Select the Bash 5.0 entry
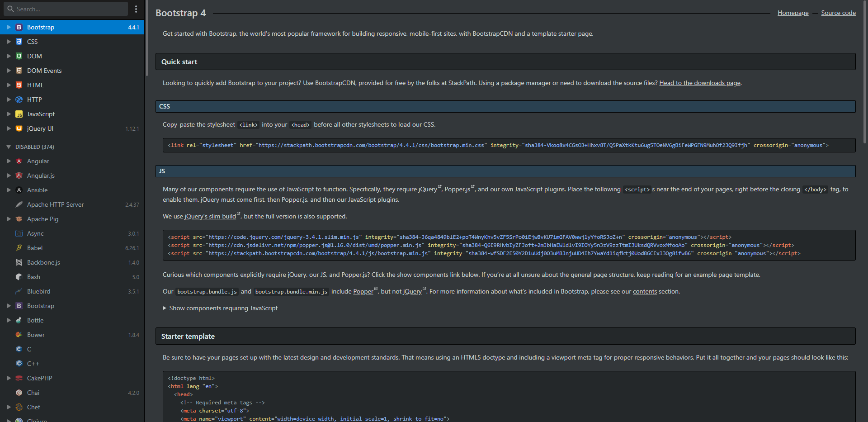 (72, 277)
